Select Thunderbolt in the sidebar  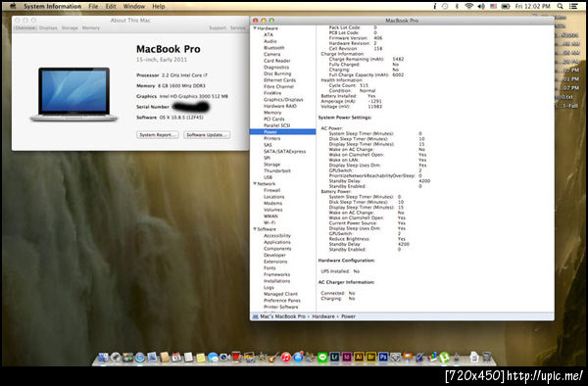277,170
